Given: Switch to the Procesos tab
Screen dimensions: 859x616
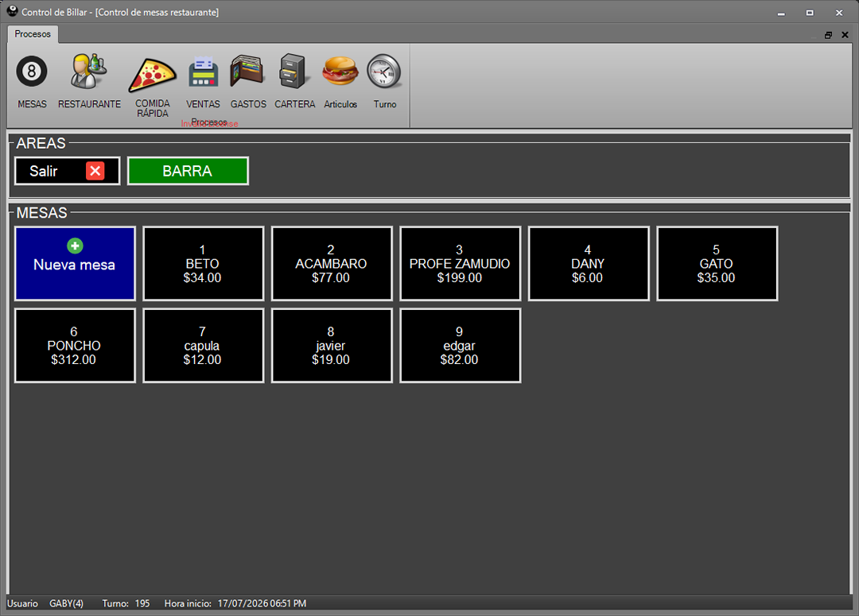Looking at the screenshot, I should [x=33, y=34].
